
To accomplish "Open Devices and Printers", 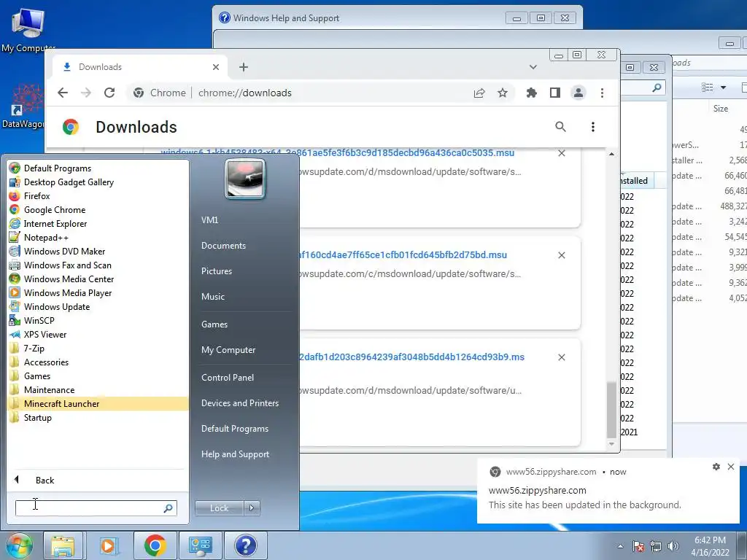I will [x=239, y=402].
